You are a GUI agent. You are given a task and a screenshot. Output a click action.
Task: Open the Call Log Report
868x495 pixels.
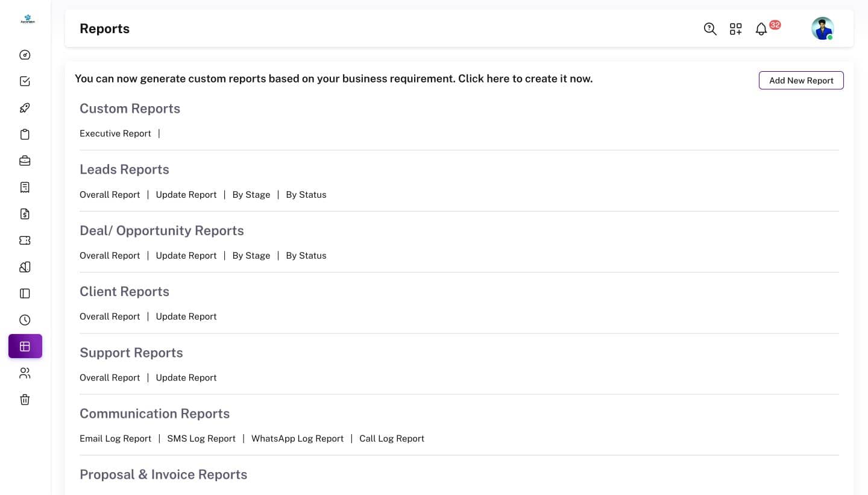(392, 438)
